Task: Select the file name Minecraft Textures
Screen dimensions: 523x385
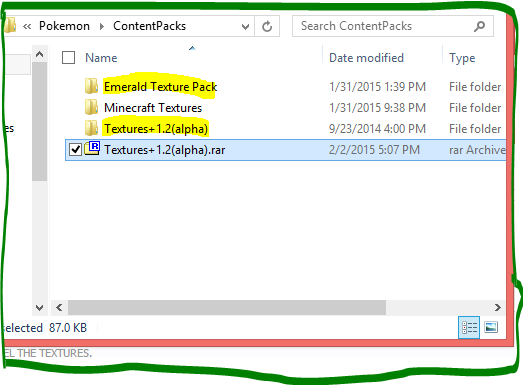Action: [x=153, y=108]
